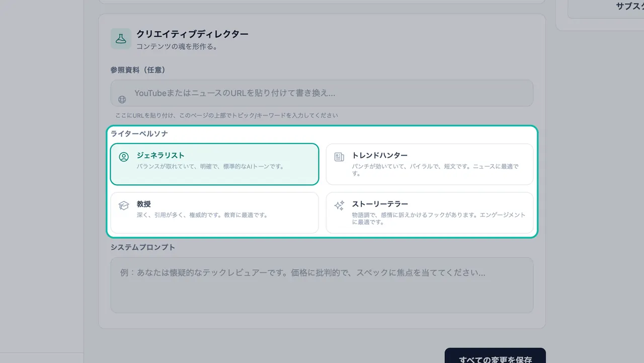Click the クリエイティブディレクター heading
This screenshot has height=363, width=644.
tap(192, 34)
